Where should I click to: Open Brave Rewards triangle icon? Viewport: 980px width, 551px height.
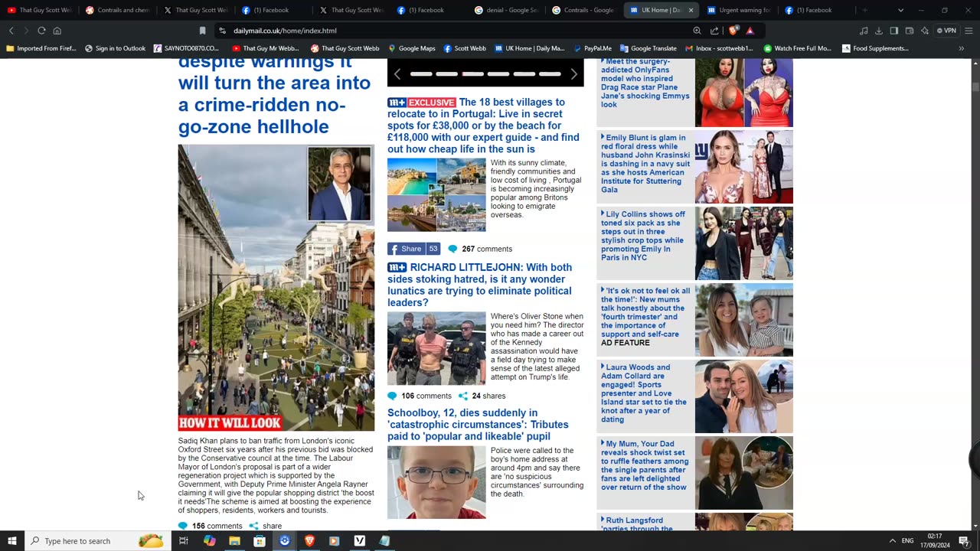pyautogui.click(x=750, y=31)
